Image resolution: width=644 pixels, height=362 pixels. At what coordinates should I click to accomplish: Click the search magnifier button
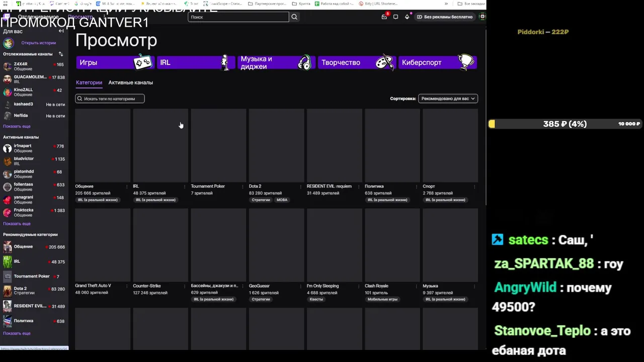pos(294,17)
